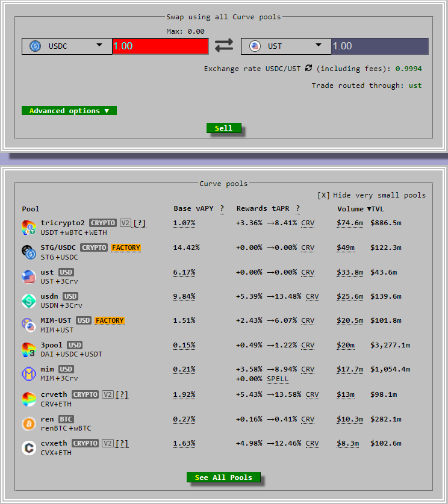Click the Sell button
The height and width of the screenshot is (504, 448).
[x=223, y=128]
